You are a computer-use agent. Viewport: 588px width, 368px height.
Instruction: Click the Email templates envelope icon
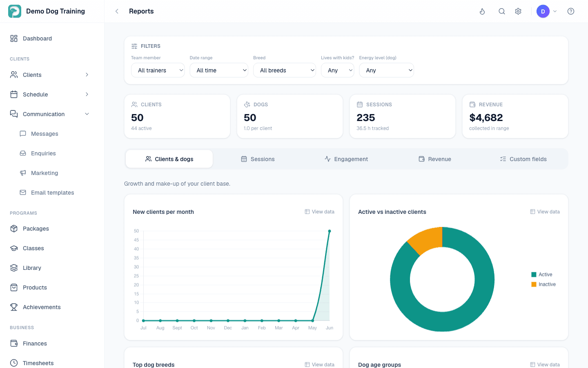(23, 193)
